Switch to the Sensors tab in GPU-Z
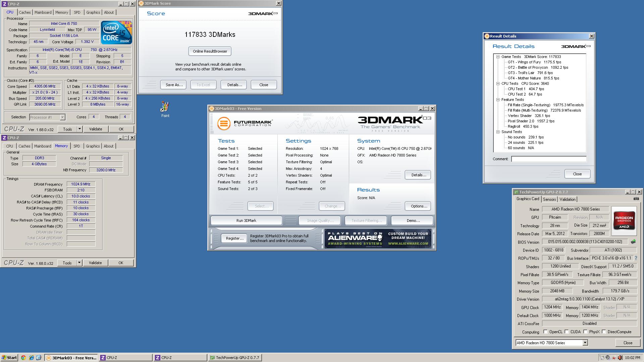Screen dimensions: 644x362 549,199
